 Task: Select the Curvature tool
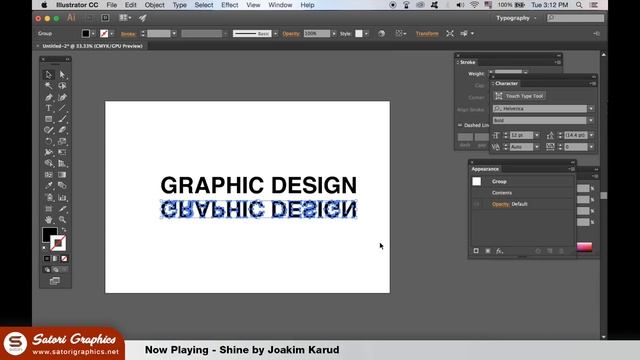click(x=62, y=97)
